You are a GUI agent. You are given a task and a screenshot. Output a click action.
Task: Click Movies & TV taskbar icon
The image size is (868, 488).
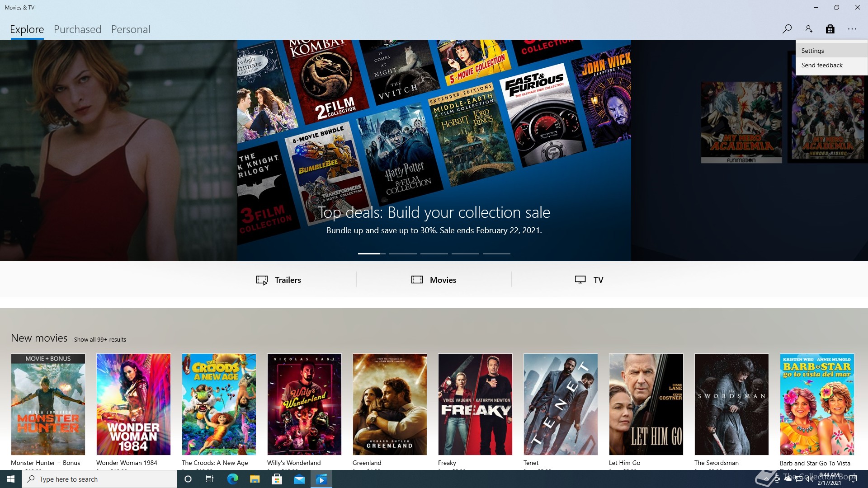click(321, 479)
